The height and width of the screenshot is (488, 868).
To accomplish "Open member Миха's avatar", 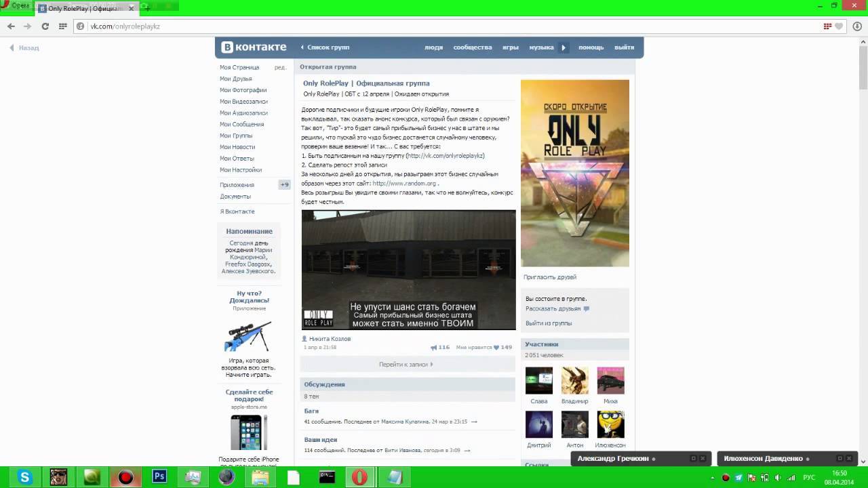I will tap(610, 381).
